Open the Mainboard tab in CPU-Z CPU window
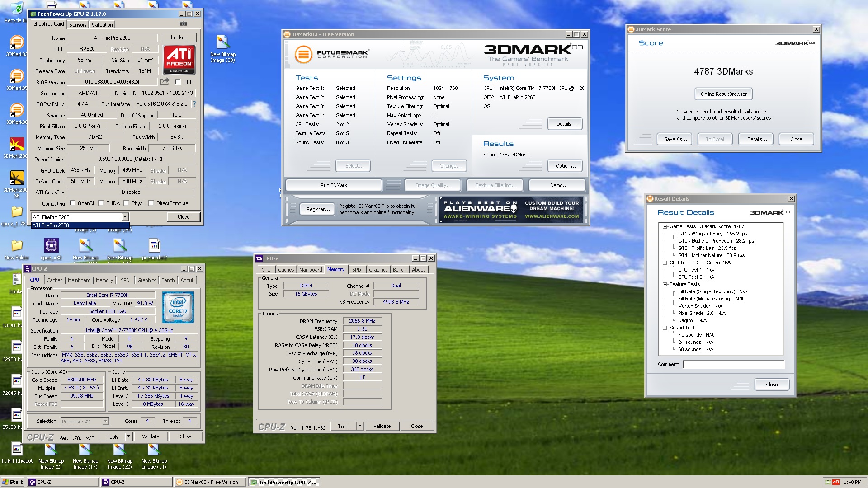The width and height of the screenshot is (868, 488). pyautogui.click(x=79, y=280)
